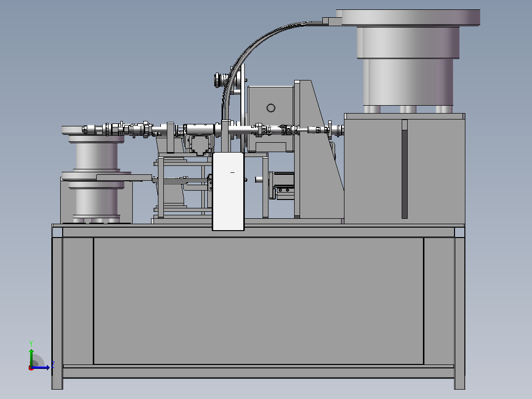This screenshot has height=399, width=532.
Task: Select the large vibratory bowl feeder at the top right
Action: coord(408,61)
